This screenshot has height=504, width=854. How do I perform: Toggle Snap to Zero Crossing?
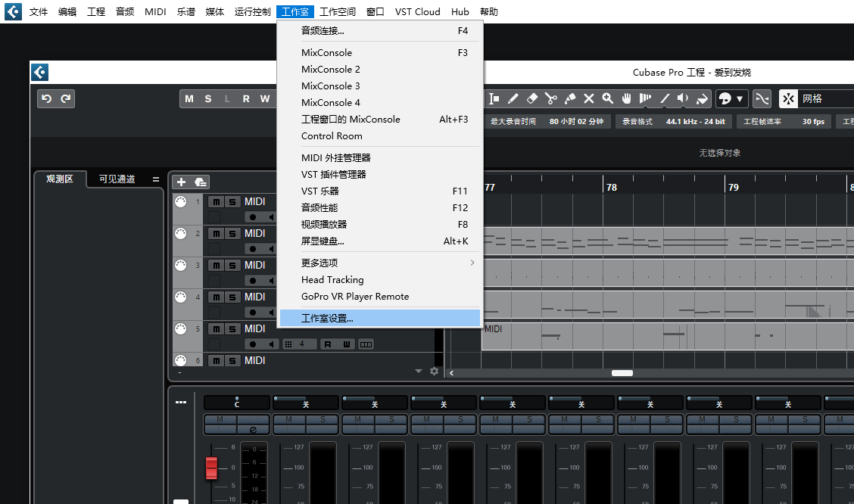click(x=762, y=98)
